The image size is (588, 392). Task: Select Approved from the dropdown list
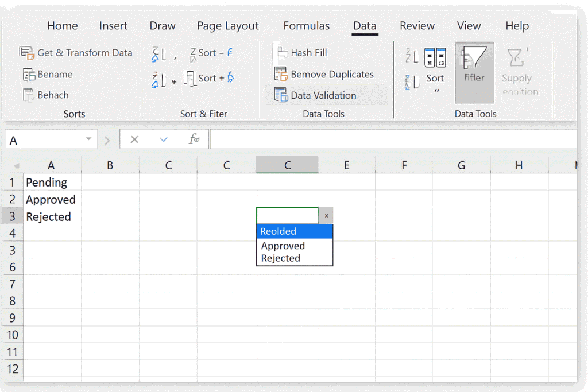point(283,246)
